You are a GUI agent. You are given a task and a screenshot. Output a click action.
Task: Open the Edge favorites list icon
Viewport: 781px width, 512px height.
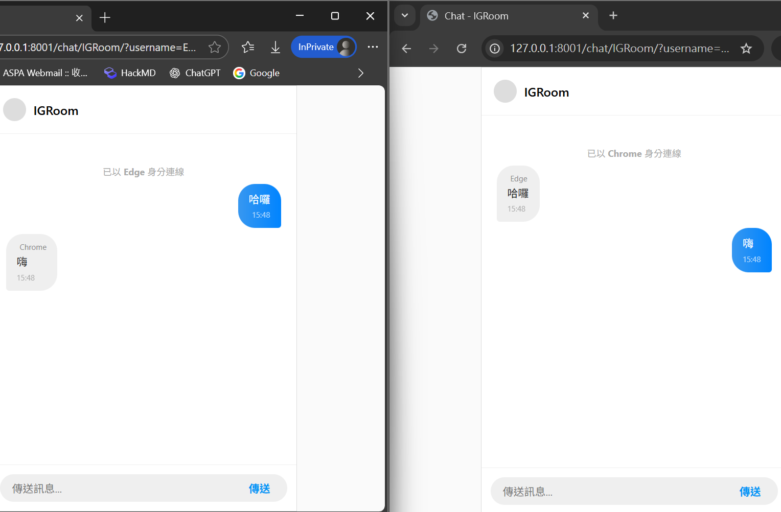pos(248,47)
